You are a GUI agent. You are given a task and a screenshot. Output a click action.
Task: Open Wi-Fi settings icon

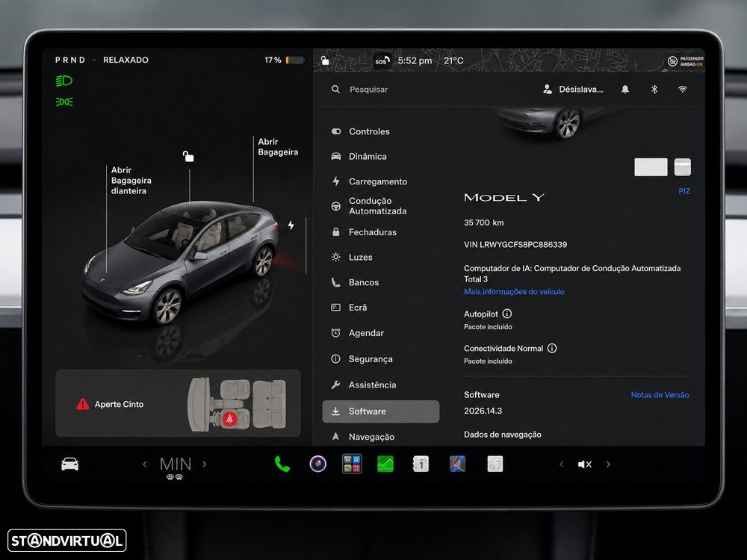(x=683, y=90)
